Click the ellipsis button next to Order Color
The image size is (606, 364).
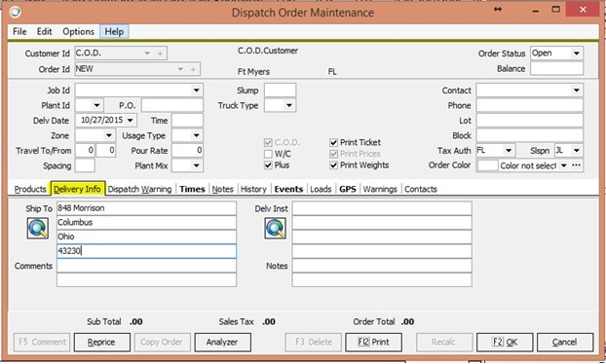coord(576,165)
